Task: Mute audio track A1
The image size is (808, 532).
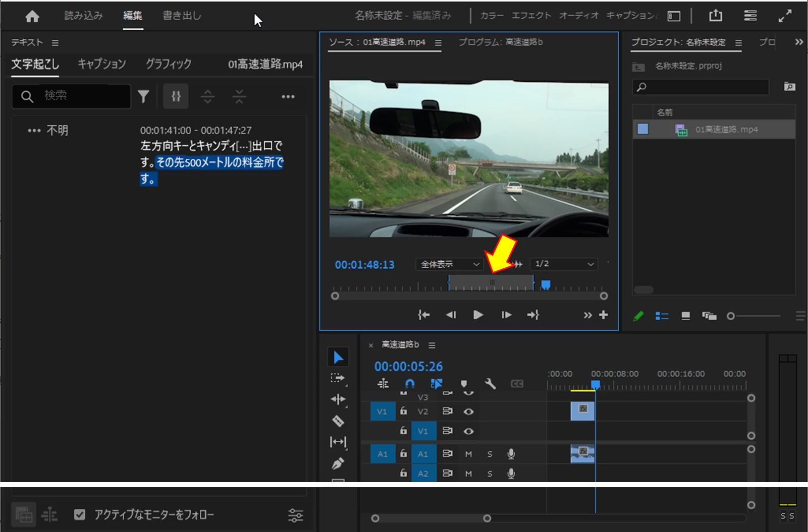Action: click(468, 454)
